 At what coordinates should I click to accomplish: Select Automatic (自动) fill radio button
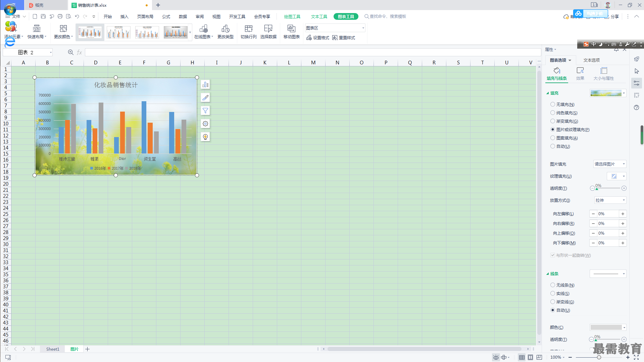click(x=552, y=146)
